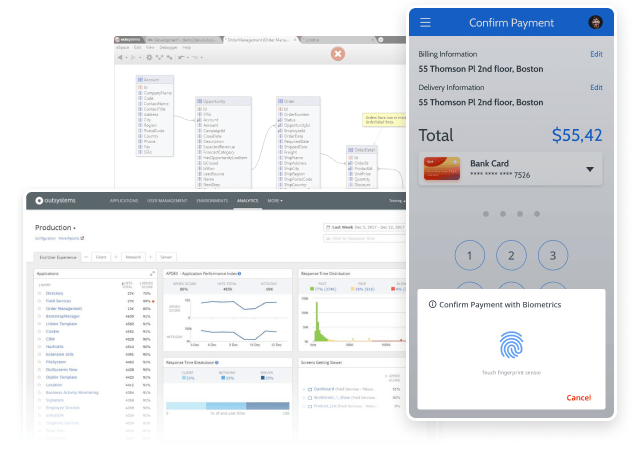Select the Order entity icon in the diagram
The image size is (635, 450).
(x=280, y=101)
